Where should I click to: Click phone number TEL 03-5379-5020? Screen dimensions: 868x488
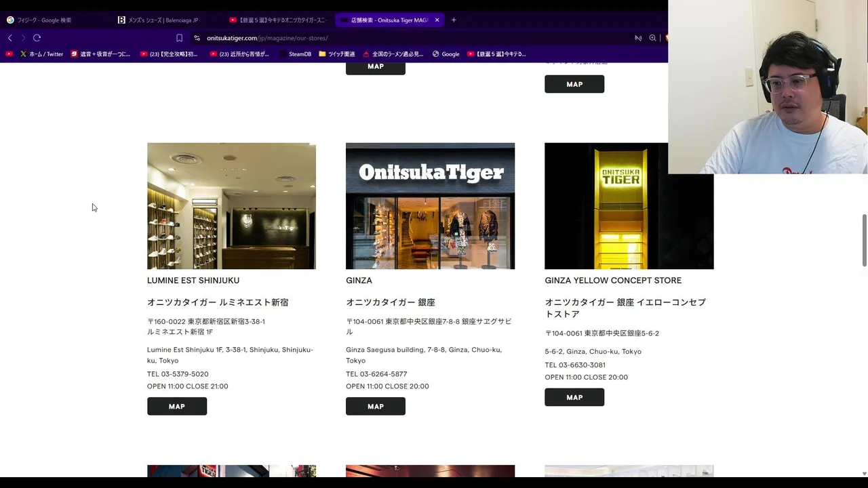(x=178, y=374)
